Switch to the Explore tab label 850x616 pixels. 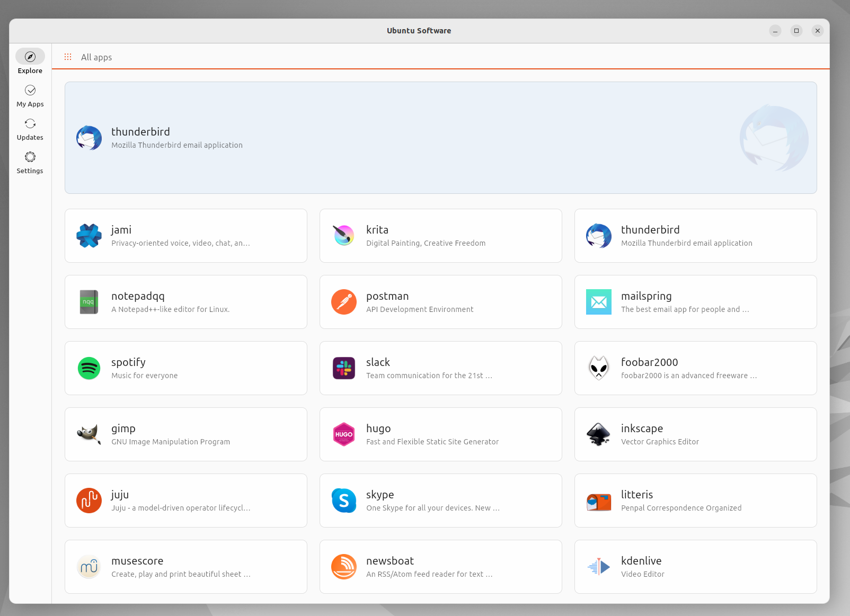click(30, 71)
